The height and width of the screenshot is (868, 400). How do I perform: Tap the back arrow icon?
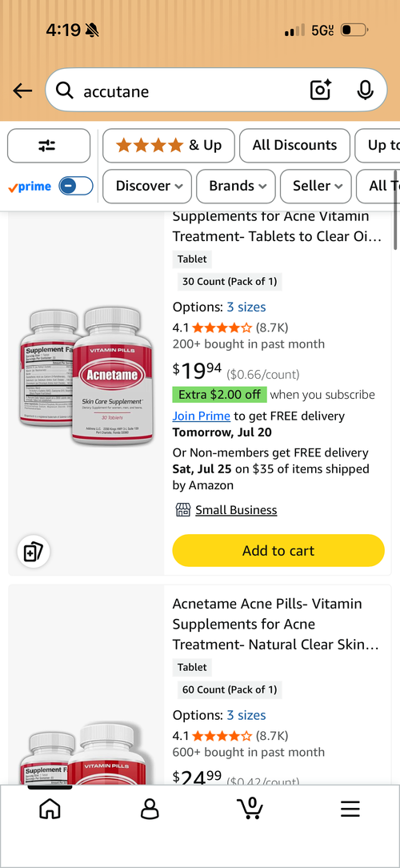(22, 90)
